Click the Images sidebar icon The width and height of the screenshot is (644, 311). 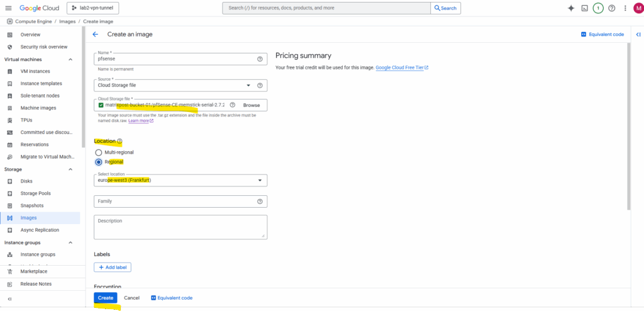click(9, 218)
